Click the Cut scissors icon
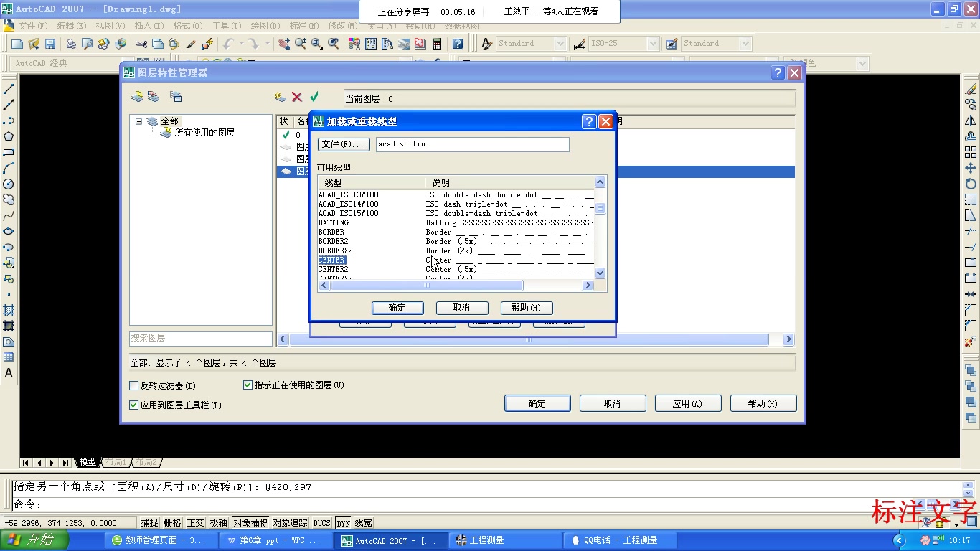The width and height of the screenshot is (980, 551). [x=140, y=44]
